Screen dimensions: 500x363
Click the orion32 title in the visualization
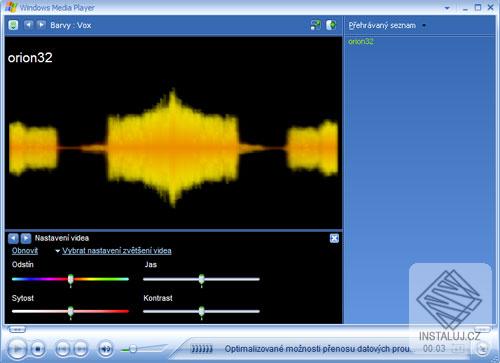pyautogui.click(x=30, y=58)
